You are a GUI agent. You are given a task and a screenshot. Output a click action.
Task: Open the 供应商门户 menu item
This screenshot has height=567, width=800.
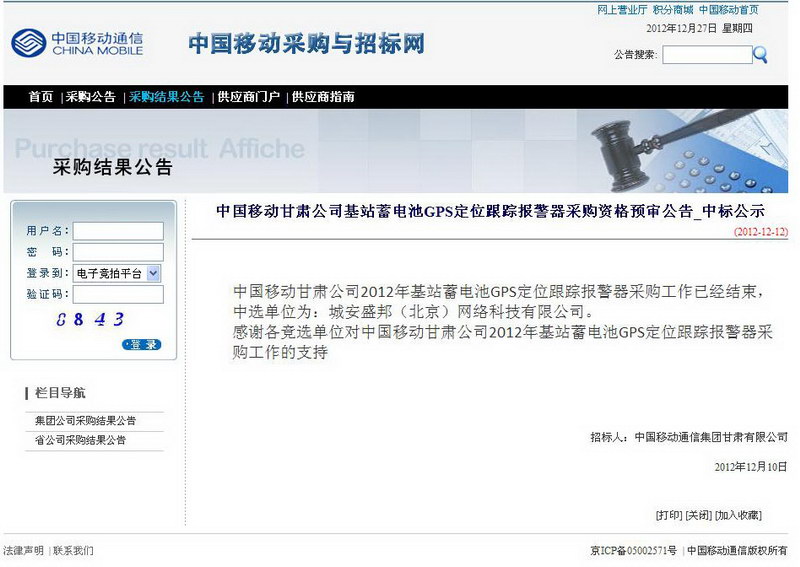point(248,96)
